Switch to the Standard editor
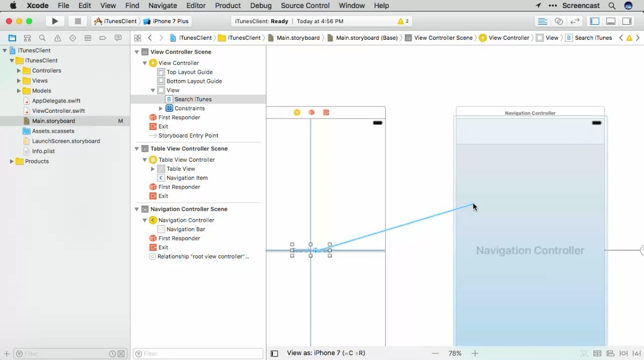This screenshot has width=644, height=360. (542, 21)
